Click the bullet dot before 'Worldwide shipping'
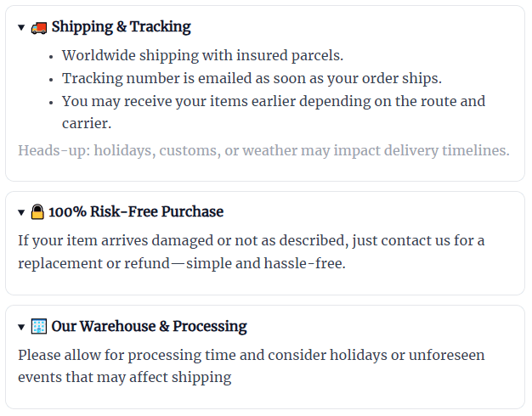Viewport: 532px width, 416px height. (x=51, y=56)
